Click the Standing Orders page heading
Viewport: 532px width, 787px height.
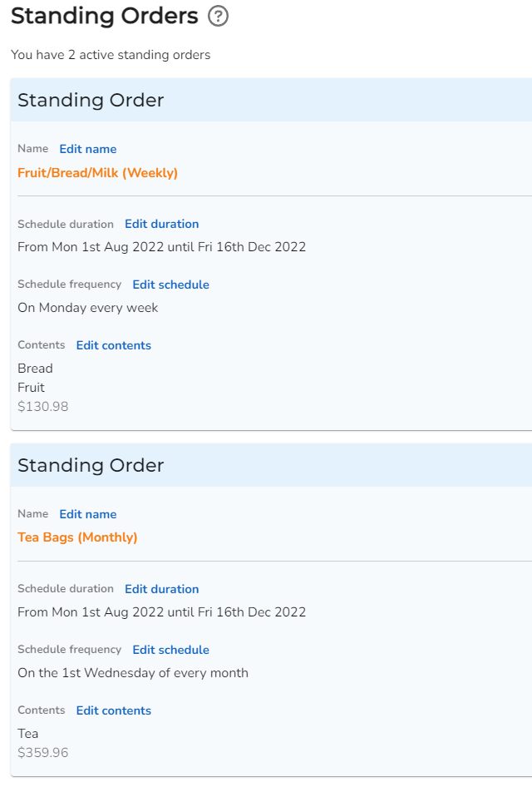point(104,16)
